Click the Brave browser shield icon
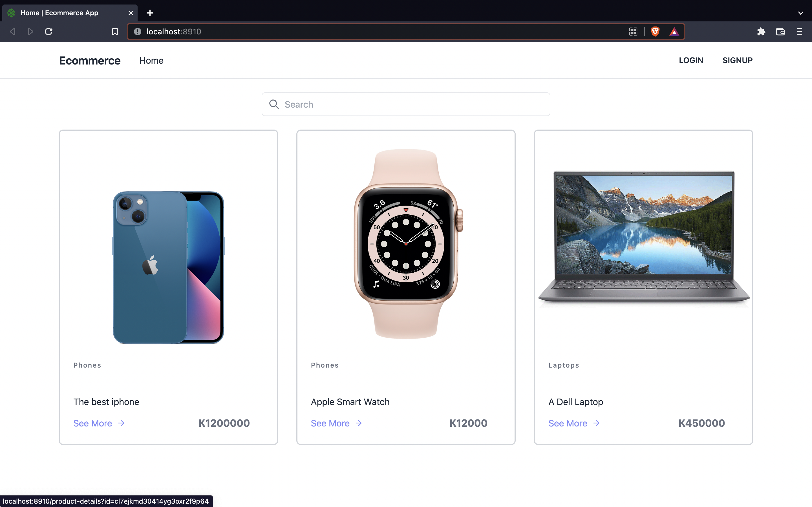Viewport: 812px width, 507px height. [655, 32]
